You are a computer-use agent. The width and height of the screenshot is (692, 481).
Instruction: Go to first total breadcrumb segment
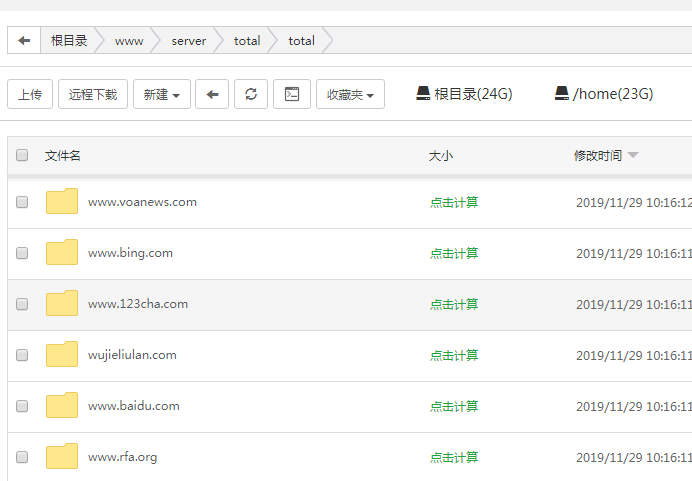click(x=247, y=41)
